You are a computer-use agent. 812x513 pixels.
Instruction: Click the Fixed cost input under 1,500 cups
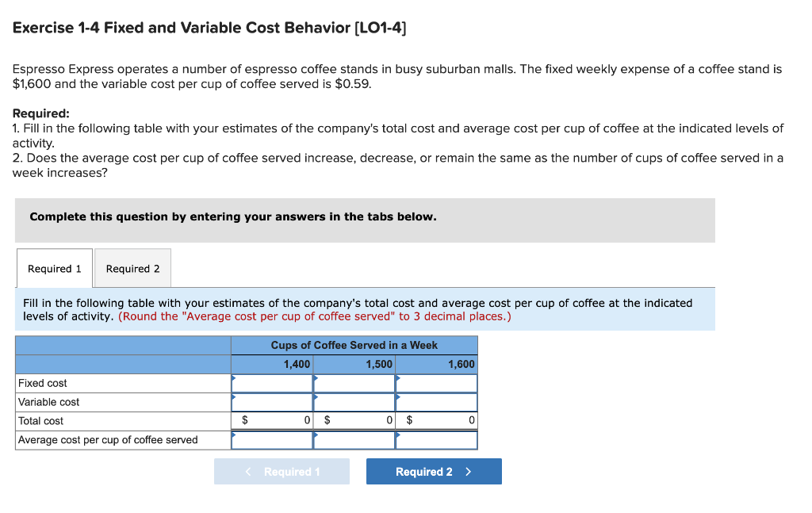click(x=354, y=383)
